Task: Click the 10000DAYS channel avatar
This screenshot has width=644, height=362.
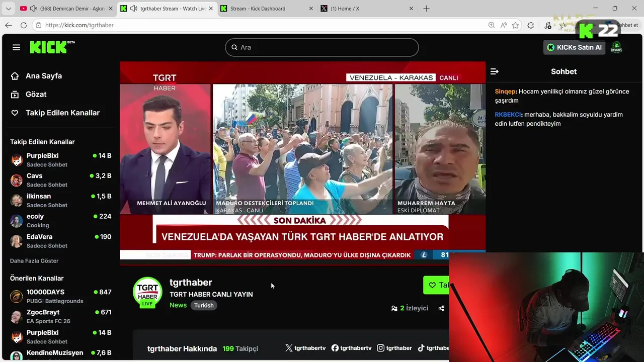Action: click(17, 296)
